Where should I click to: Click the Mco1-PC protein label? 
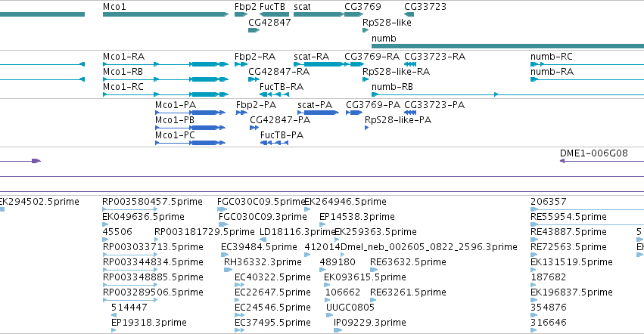pos(175,135)
